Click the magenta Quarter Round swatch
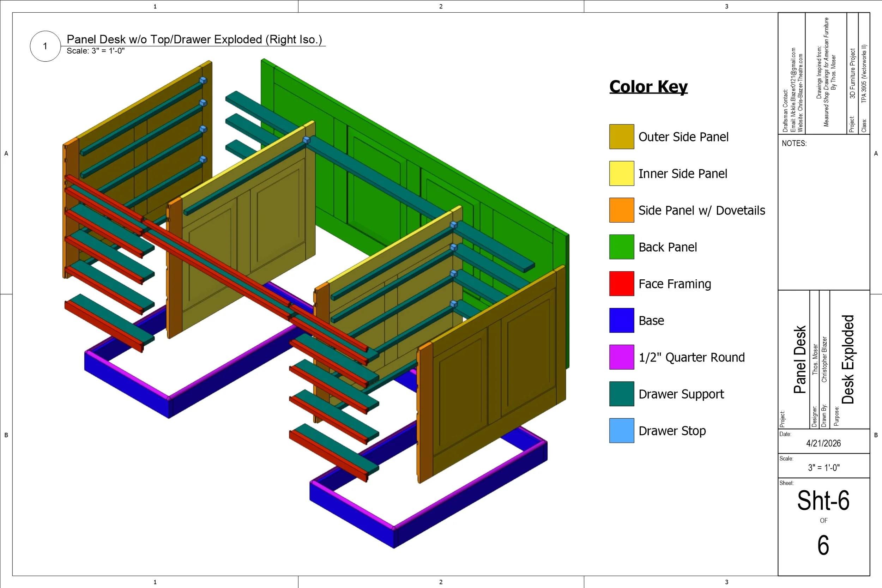This screenshot has width=882, height=588. click(x=621, y=357)
